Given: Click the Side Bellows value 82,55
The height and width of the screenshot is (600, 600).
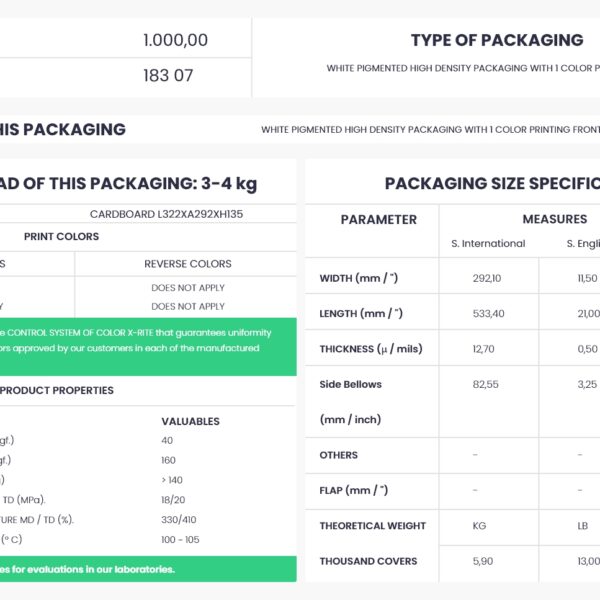Looking at the screenshot, I should (485, 384).
